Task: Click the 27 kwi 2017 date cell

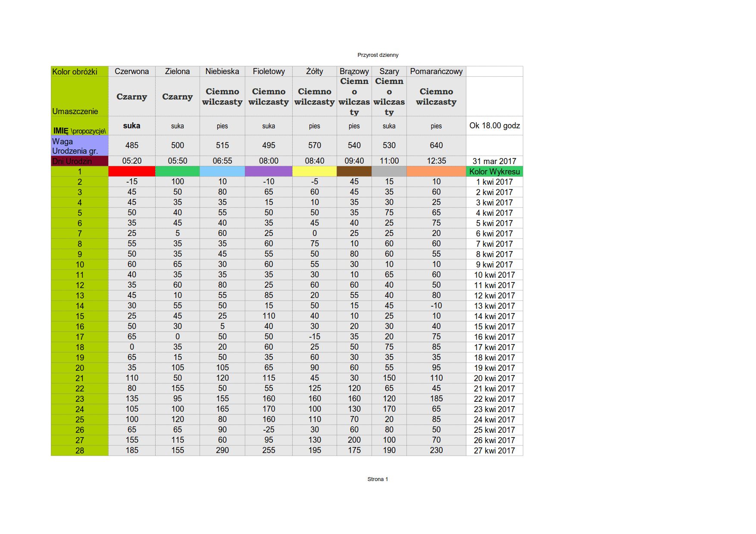Action: coord(494,450)
